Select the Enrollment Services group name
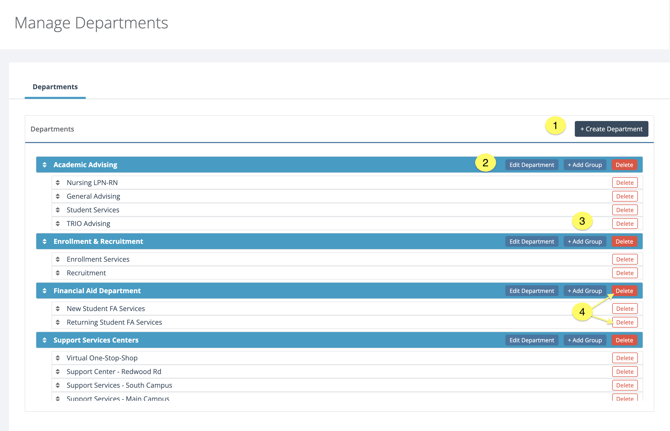Screen dimensions: 670x431 [98, 259]
